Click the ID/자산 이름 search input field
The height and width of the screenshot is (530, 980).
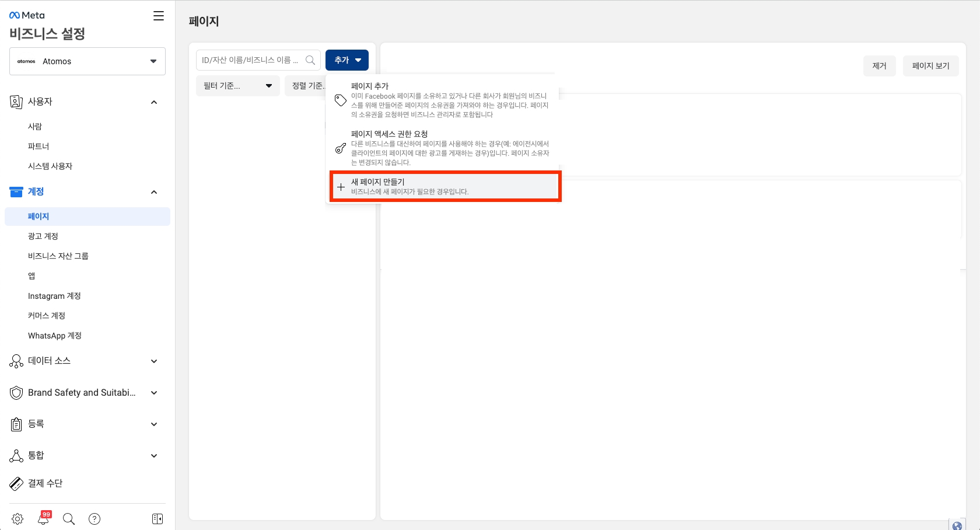251,60
